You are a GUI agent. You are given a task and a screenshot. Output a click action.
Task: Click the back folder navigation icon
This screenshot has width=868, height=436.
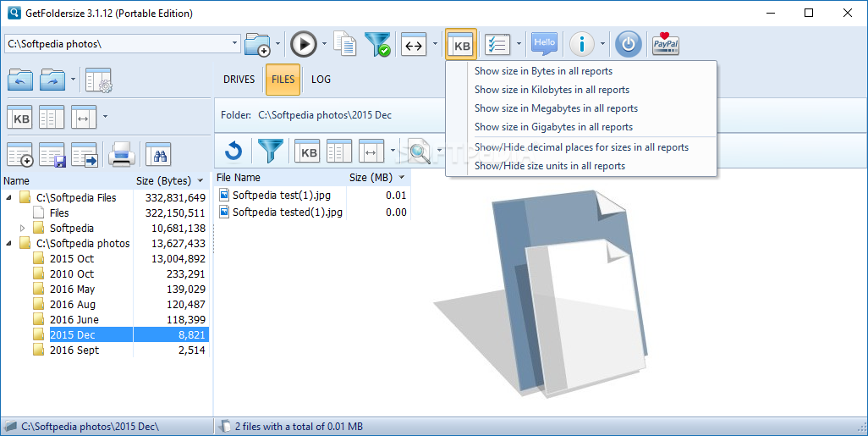coord(20,80)
